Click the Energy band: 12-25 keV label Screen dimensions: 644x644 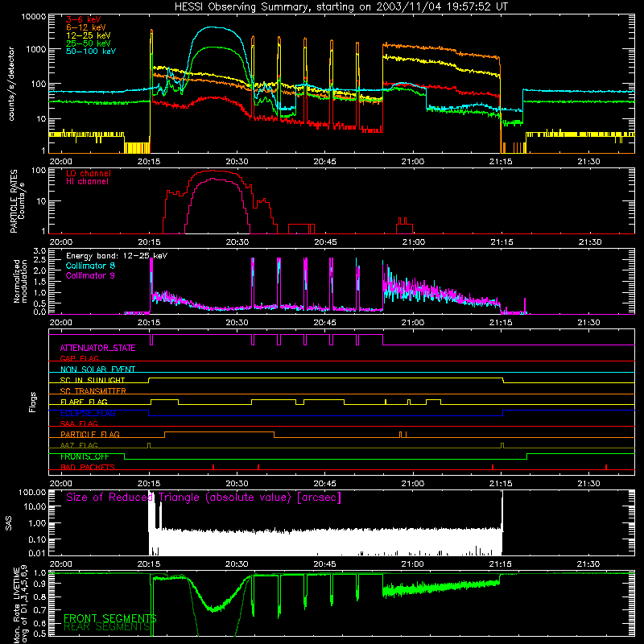117,256
